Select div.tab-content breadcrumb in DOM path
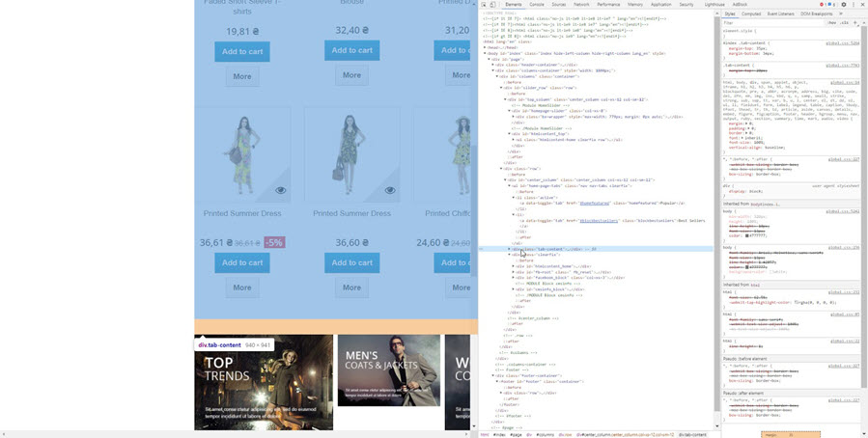The width and height of the screenshot is (868, 438). click(x=693, y=435)
